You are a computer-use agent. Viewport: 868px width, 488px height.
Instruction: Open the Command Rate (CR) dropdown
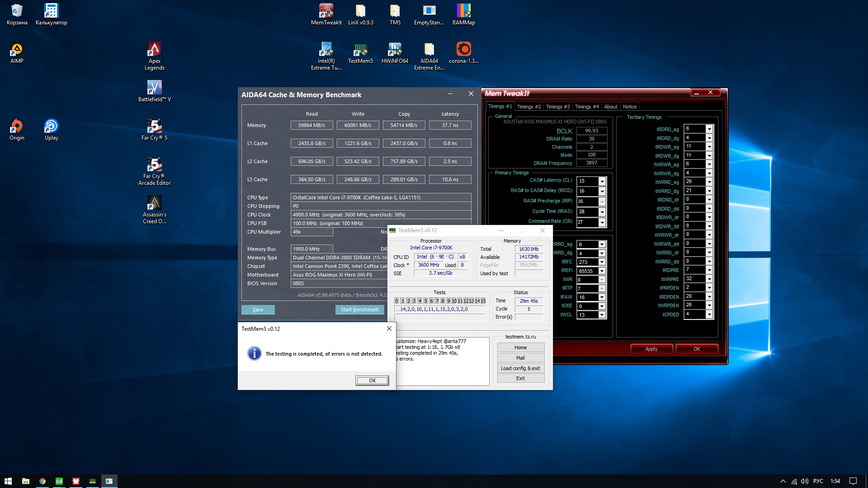coord(602,222)
